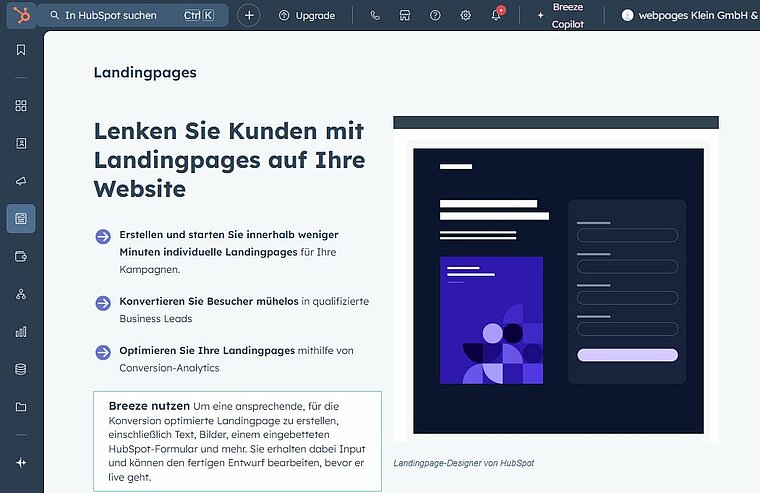Open the 'In HubSpot suchen' search field

pos(132,16)
